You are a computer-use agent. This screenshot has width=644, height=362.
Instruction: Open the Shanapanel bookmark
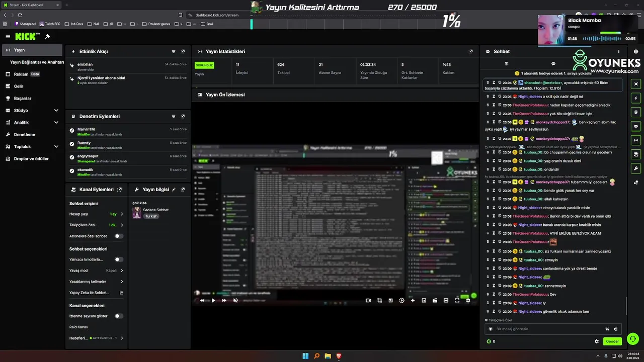pos(25,24)
